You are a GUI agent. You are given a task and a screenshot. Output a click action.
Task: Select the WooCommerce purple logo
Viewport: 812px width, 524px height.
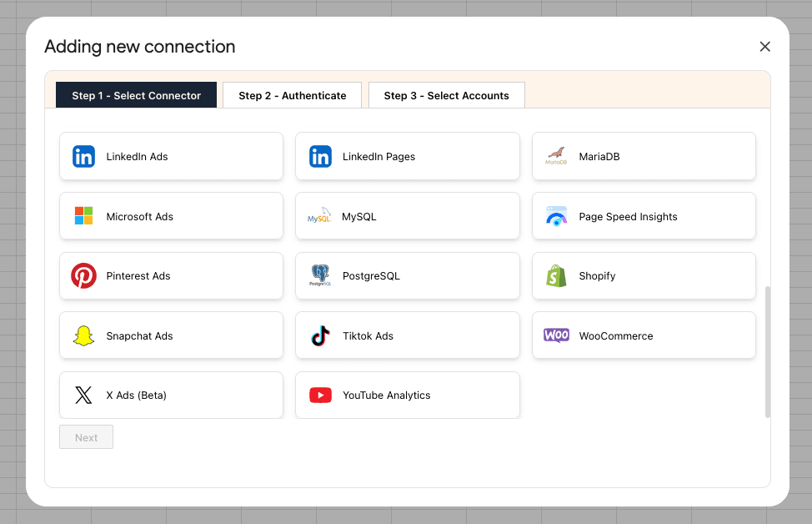click(x=556, y=335)
